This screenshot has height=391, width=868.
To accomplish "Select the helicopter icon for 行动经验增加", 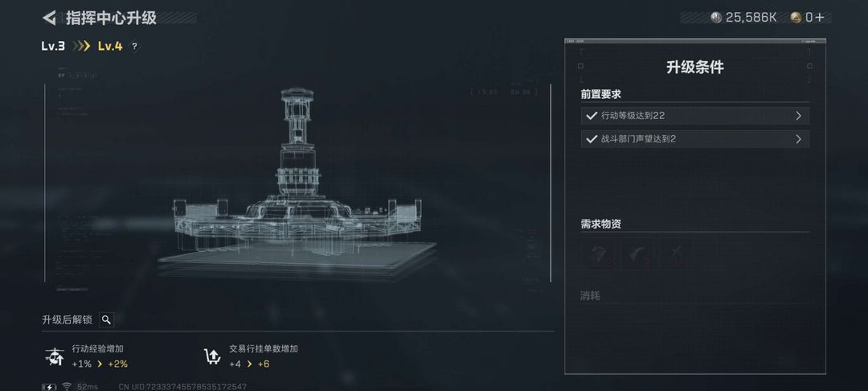I will (x=55, y=356).
